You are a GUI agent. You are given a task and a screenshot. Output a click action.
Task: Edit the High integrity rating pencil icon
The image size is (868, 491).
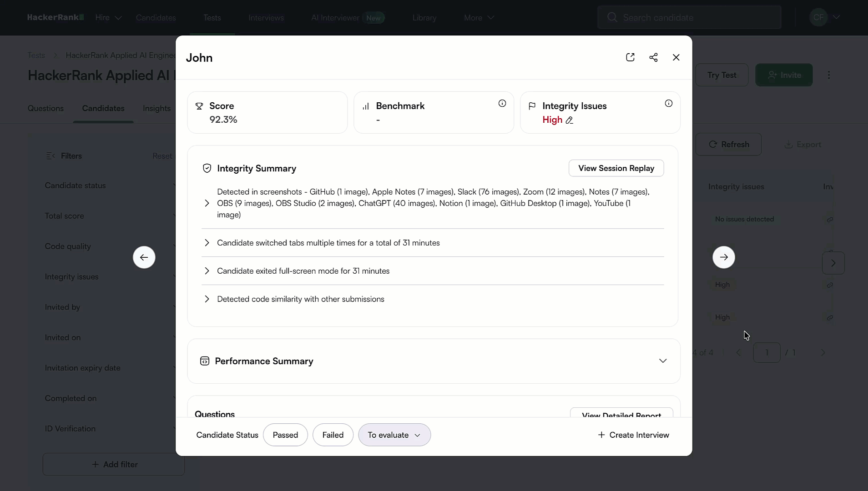tap(569, 120)
